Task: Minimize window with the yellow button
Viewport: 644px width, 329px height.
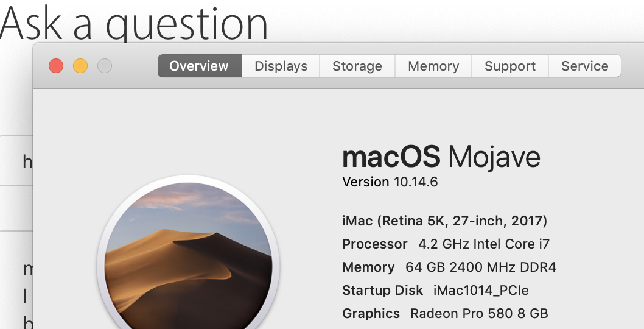Action: [x=80, y=66]
